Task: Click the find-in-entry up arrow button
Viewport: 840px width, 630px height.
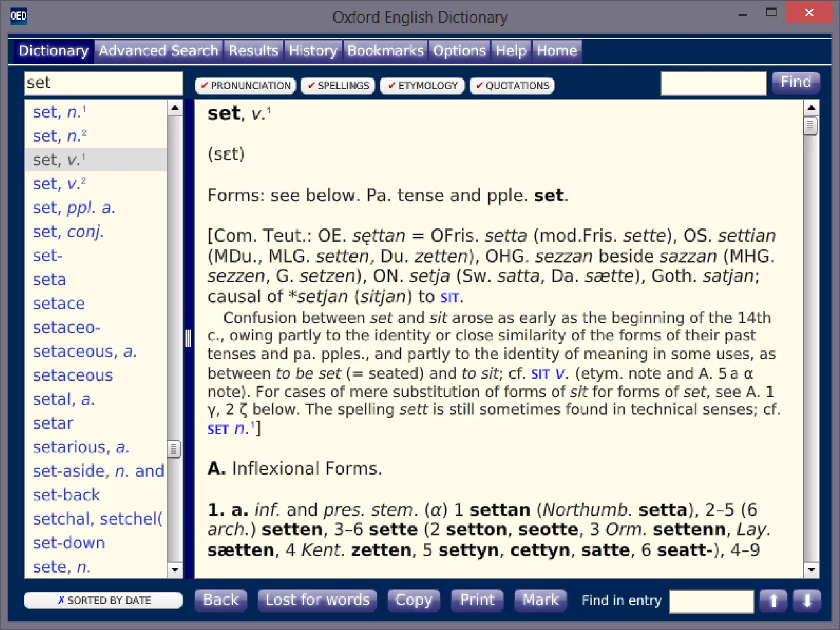Action: coord(773,601)
